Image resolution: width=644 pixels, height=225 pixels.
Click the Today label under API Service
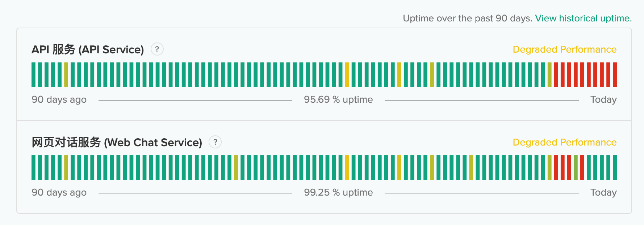coord(603,99)
